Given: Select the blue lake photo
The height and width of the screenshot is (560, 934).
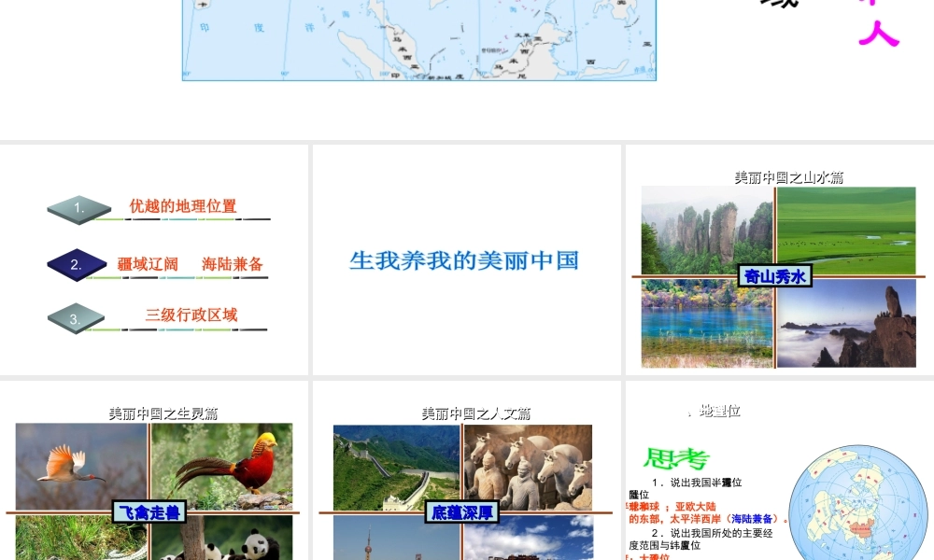Looking at the screenshot, I should click(706, 323).
